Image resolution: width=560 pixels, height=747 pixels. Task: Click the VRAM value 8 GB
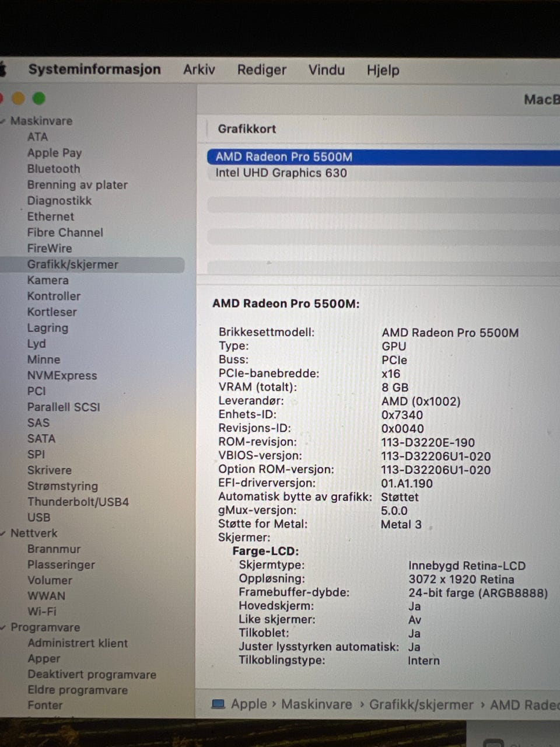click(x=395, y=388)
